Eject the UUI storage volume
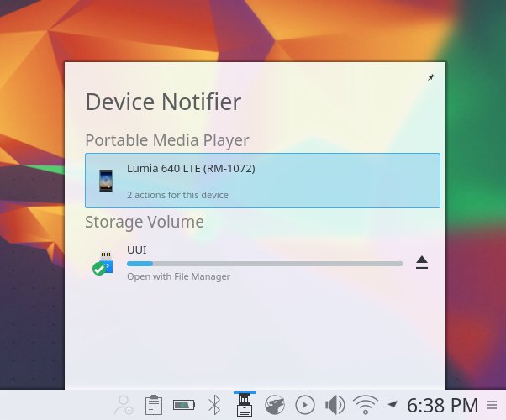The height and width of the screenshot is (420, 506). click(422, 263)
